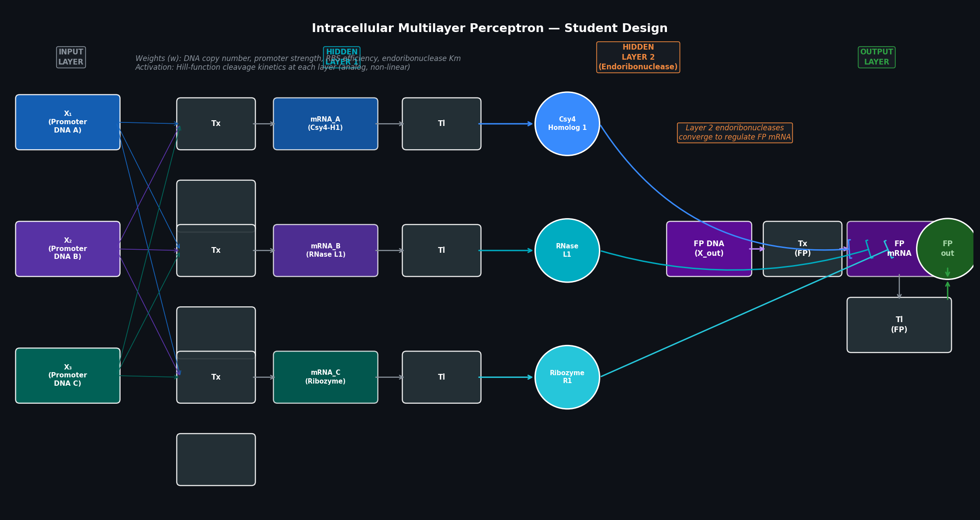Select the Tl box after mRNA_B

click(x=442, y=251)
